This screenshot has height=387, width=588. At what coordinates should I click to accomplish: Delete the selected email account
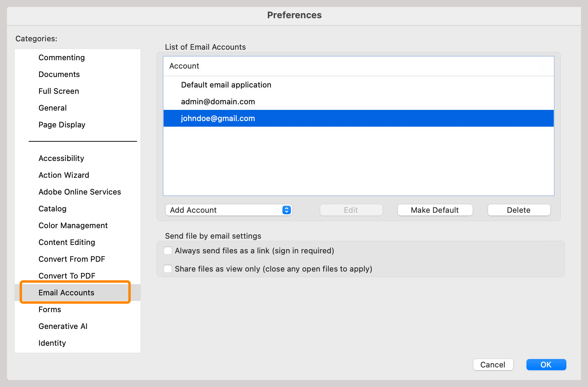point(519,210)
